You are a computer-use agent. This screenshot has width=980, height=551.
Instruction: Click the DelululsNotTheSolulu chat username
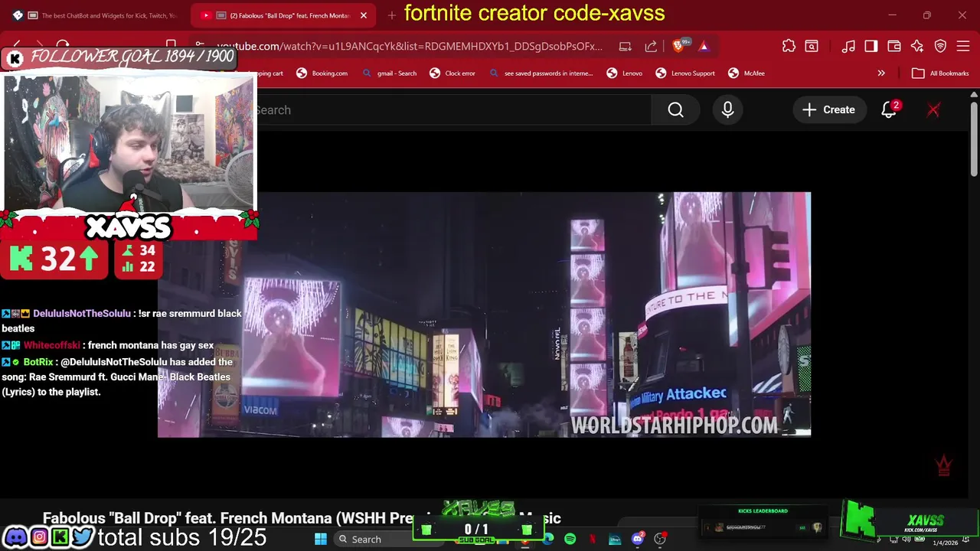point(82,314)
